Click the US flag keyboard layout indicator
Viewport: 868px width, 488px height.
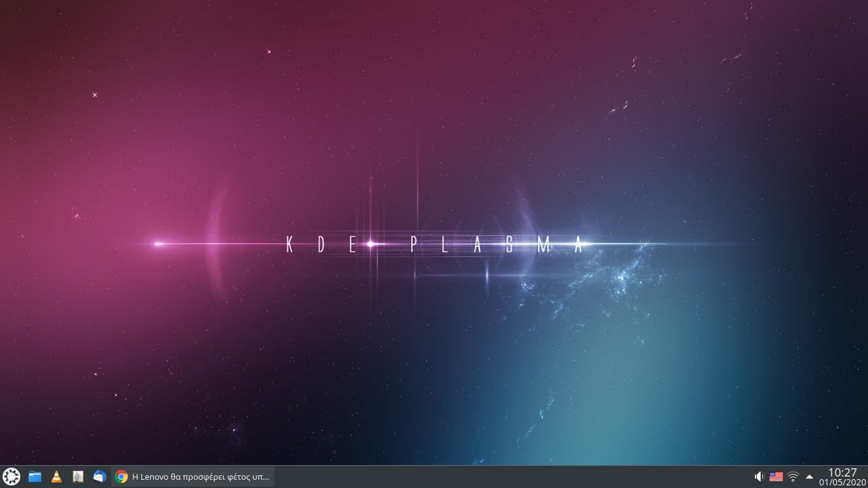[776, 476]
